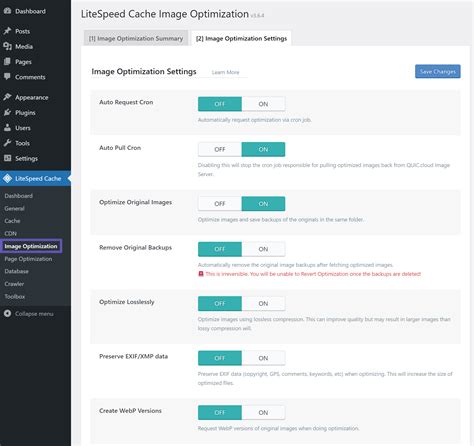
Task: Turn Optimize Original Images OFF
Action: (x=220, y=204)
